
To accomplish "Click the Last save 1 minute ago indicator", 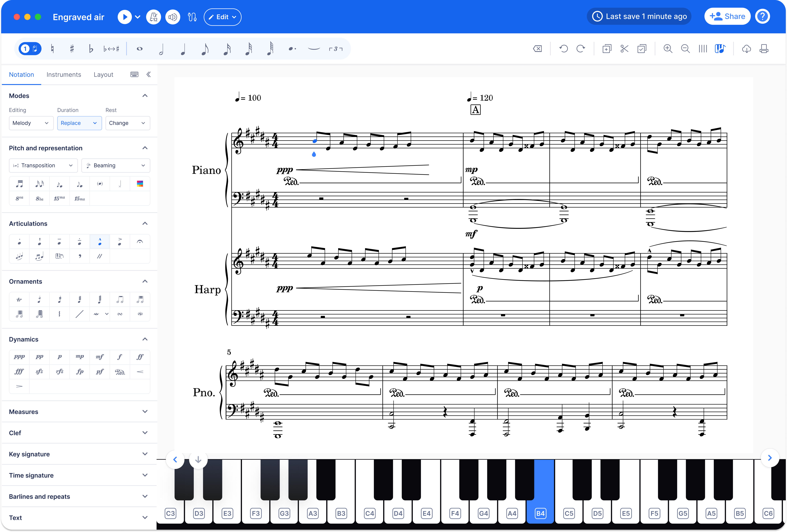I will (x=639, y=16).
